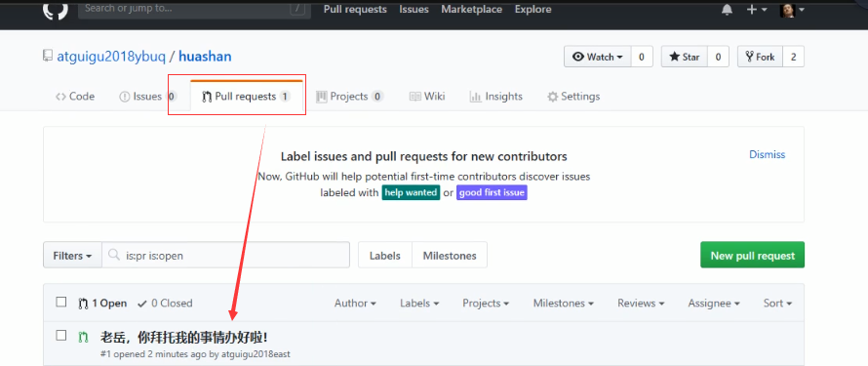868x366 pixels.
Task: Click the good first issue label
Action: (492, 192)
